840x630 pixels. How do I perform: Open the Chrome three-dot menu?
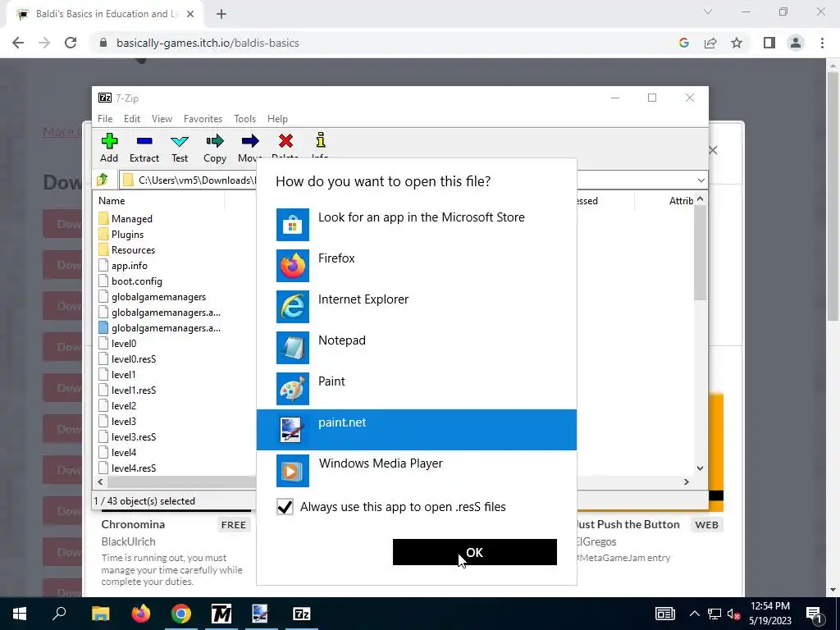[822, 43]
